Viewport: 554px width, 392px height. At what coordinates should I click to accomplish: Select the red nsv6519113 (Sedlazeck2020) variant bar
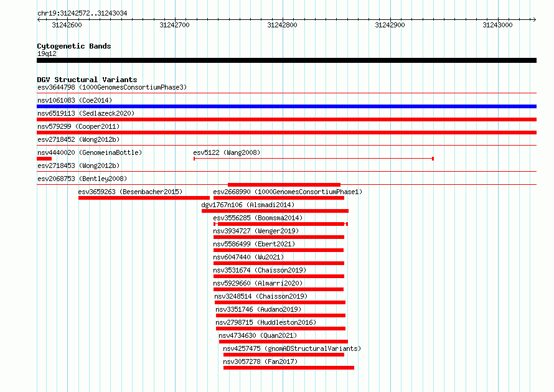286,119
